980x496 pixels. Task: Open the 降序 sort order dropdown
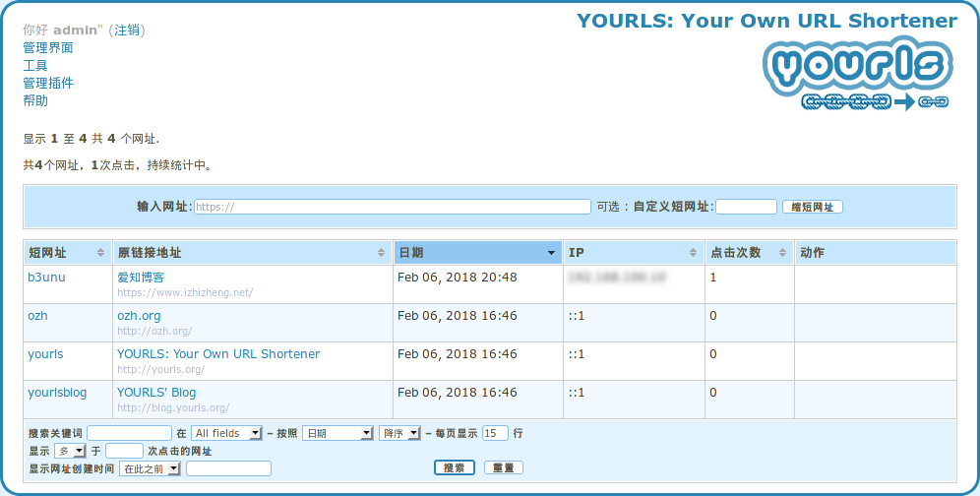(399, 433)
